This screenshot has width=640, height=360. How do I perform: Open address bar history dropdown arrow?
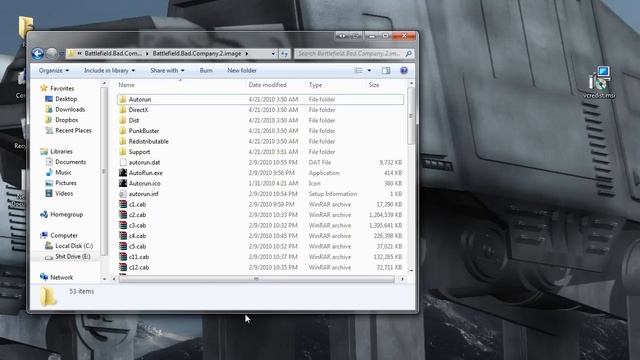click(273, 53)
